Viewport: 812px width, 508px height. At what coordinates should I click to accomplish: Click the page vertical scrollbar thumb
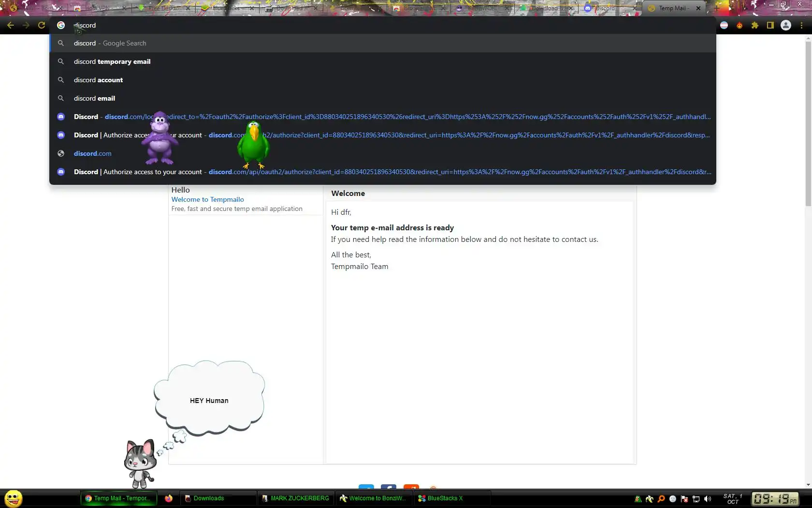pos(808,124)
